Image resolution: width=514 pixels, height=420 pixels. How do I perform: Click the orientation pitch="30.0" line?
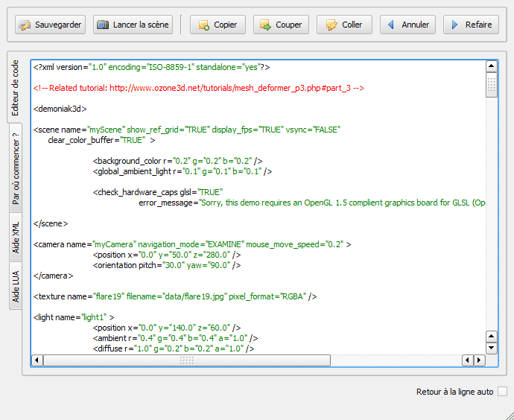167,265
